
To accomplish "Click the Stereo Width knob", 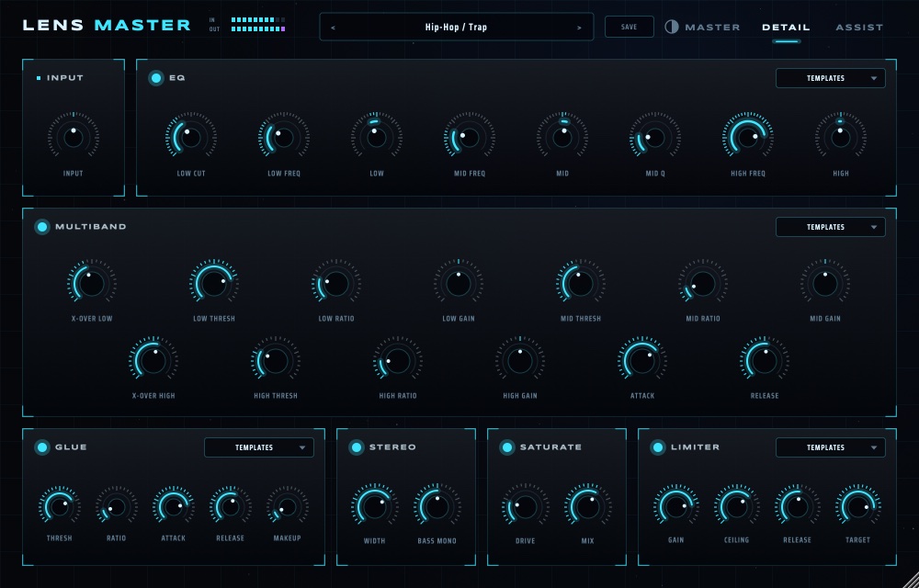I will [374, 506].
